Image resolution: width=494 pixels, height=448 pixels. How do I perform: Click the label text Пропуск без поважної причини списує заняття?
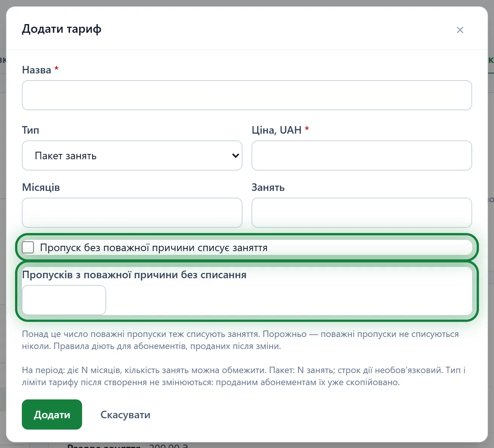[154, 248]
